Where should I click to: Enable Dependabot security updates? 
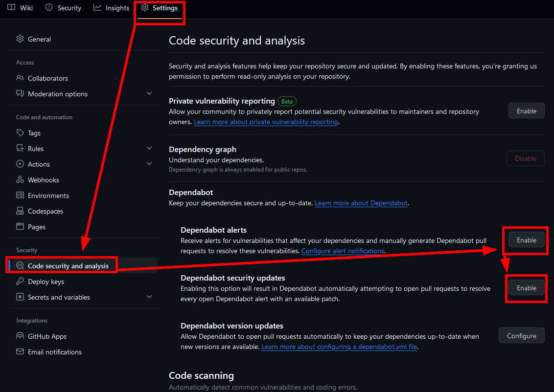coord(526,288)
